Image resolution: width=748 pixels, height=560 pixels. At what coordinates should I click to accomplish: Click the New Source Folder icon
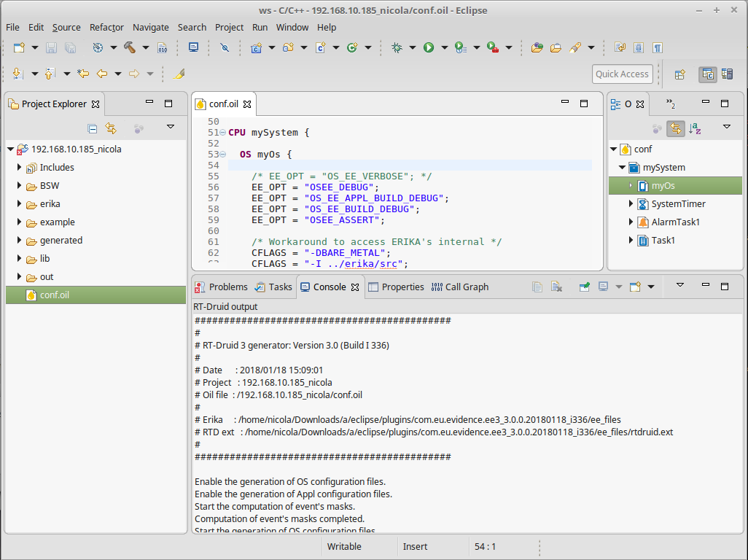[288, 47]
